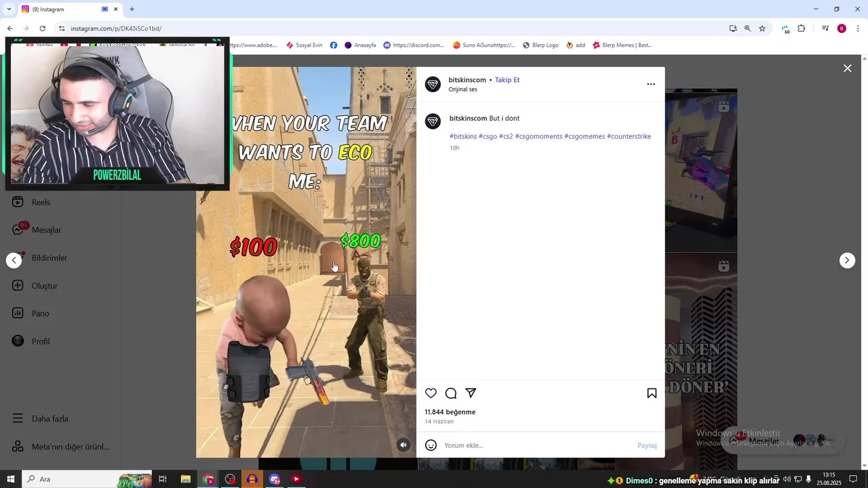Open a new browser tab
The width and height of the screenshot is (868, 488).
[132, 9]
